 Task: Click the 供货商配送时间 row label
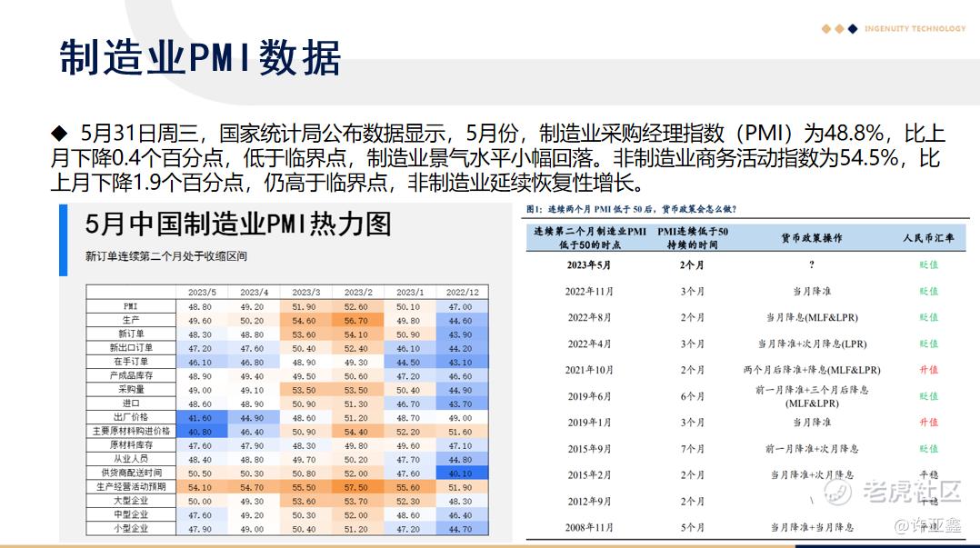131,473
